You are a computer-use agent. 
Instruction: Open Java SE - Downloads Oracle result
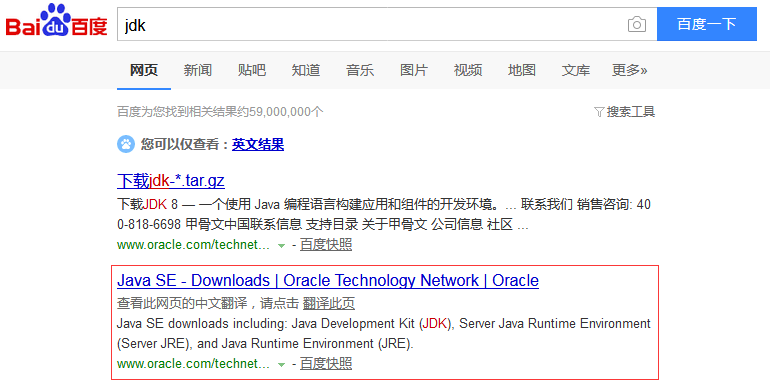[x=328, y=280]
